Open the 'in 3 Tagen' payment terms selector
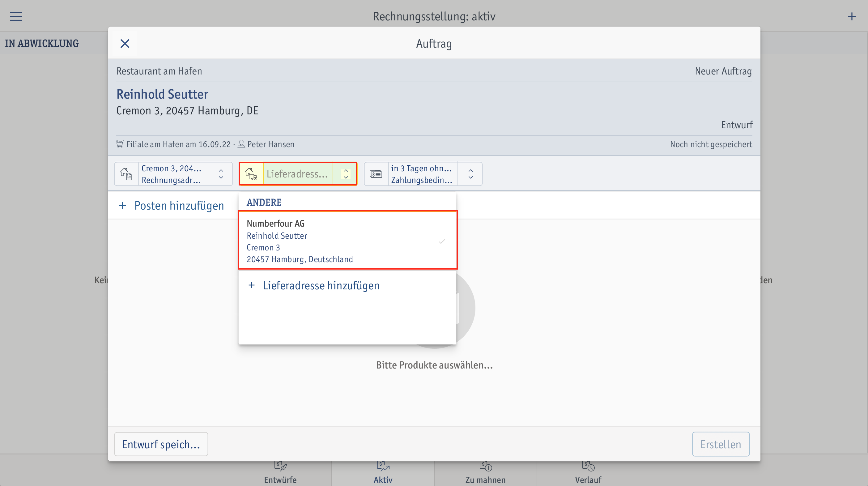The image size is (868, 486). coord(423,174)
